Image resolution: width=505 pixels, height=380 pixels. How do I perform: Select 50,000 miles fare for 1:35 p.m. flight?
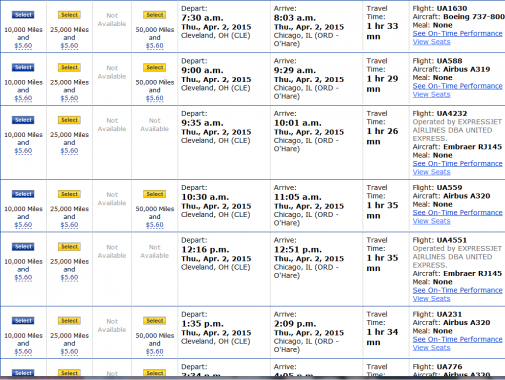(x=155, y=321)
